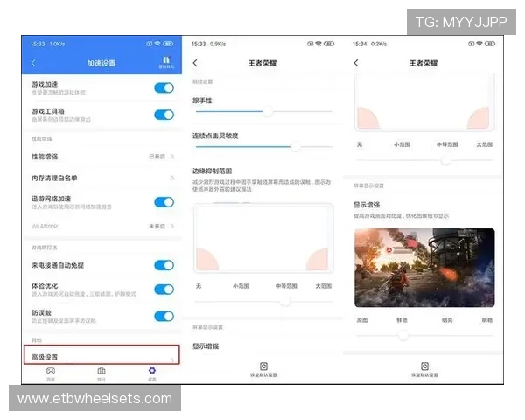Move the edge-range slider on the right screen
Screen dimensions: 525x420
[446, 160]
